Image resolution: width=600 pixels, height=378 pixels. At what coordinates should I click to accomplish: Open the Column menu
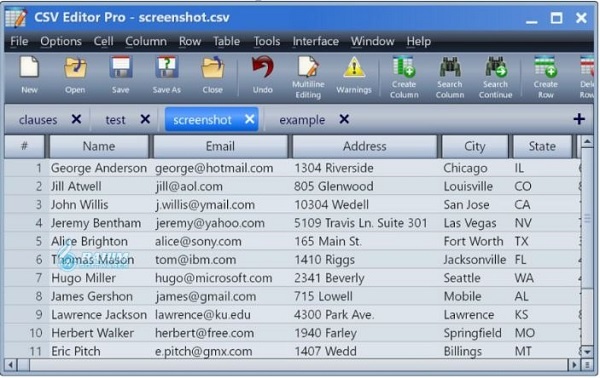146,41
